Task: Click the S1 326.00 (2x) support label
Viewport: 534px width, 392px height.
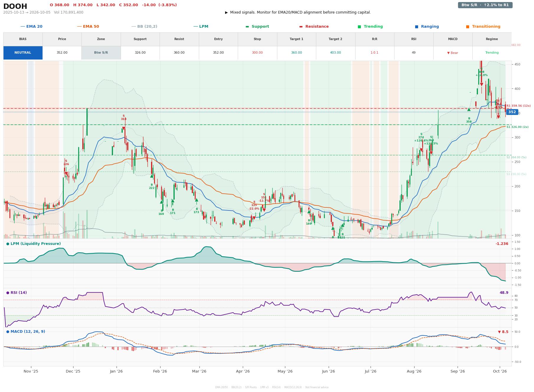Action: (517, 127)
